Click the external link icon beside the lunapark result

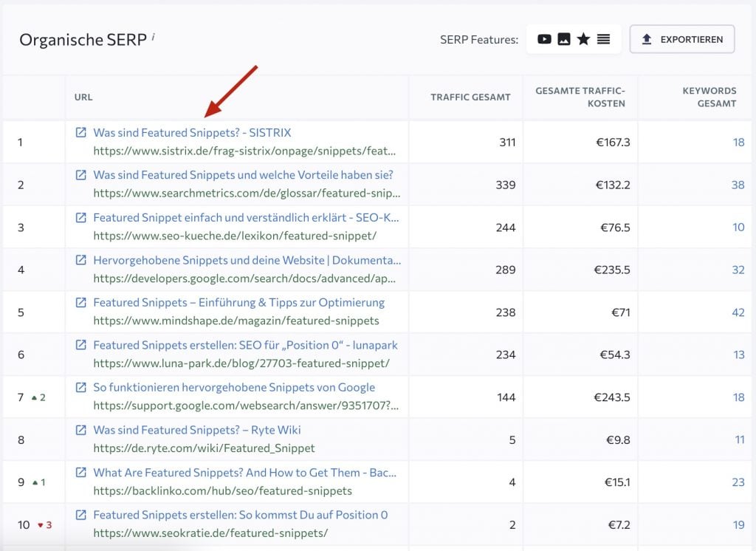click(x=81, y=344)
